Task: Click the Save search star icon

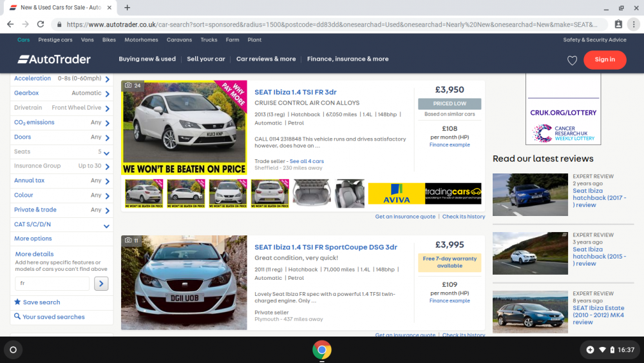Action: point(17,302)
